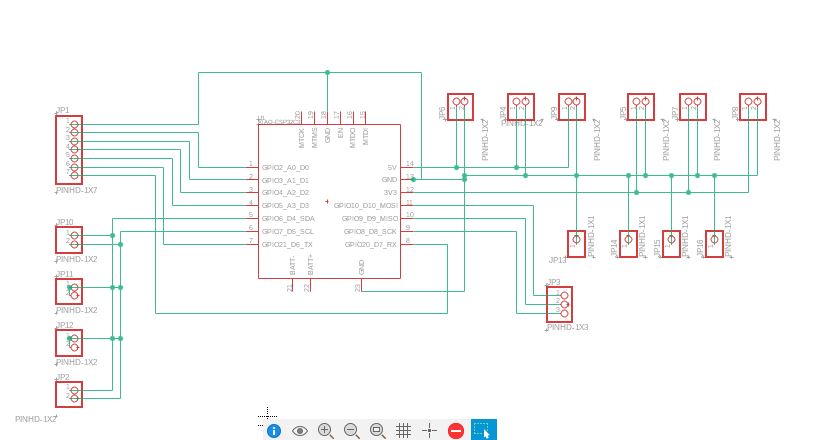Click the PINHD-1X3 value label

tap(568, 327)
